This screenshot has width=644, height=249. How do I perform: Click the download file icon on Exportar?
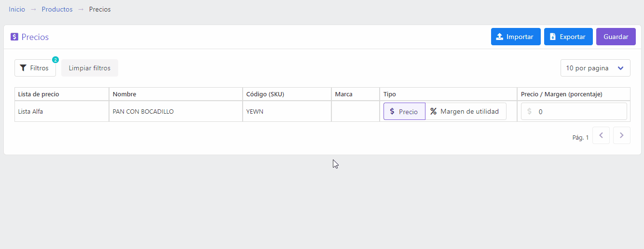(x=553, y=37)
